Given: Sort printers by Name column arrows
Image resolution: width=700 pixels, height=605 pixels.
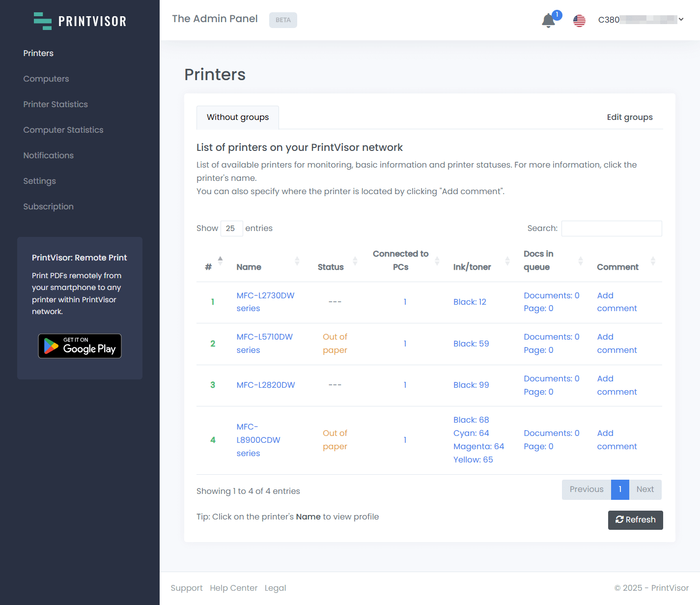Looking at the screenshot, I should click(x=297, y=260).
